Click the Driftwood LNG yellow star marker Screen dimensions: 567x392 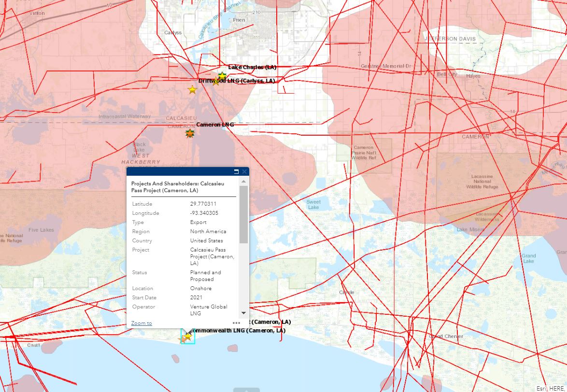pos(216,82)
